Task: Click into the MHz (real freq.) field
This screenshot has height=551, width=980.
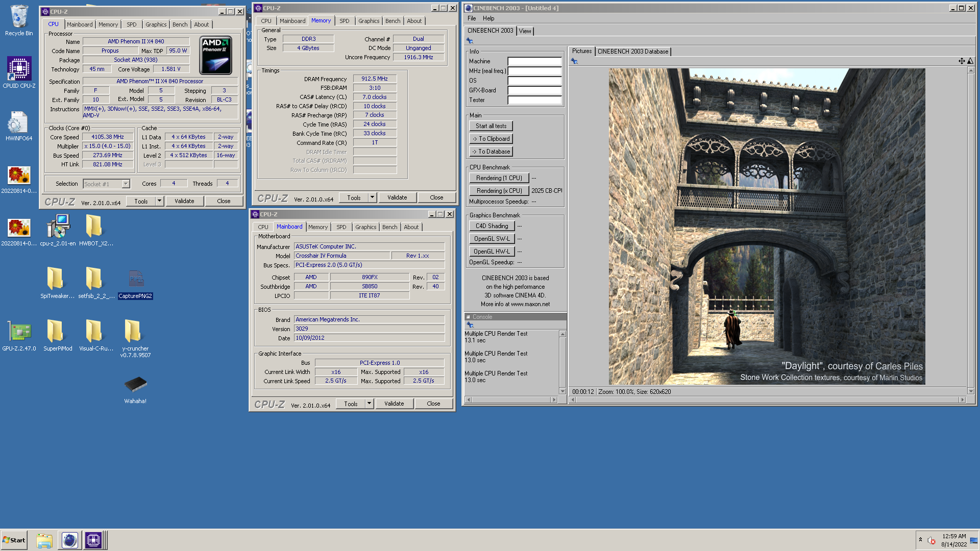Action: [534, 71]
